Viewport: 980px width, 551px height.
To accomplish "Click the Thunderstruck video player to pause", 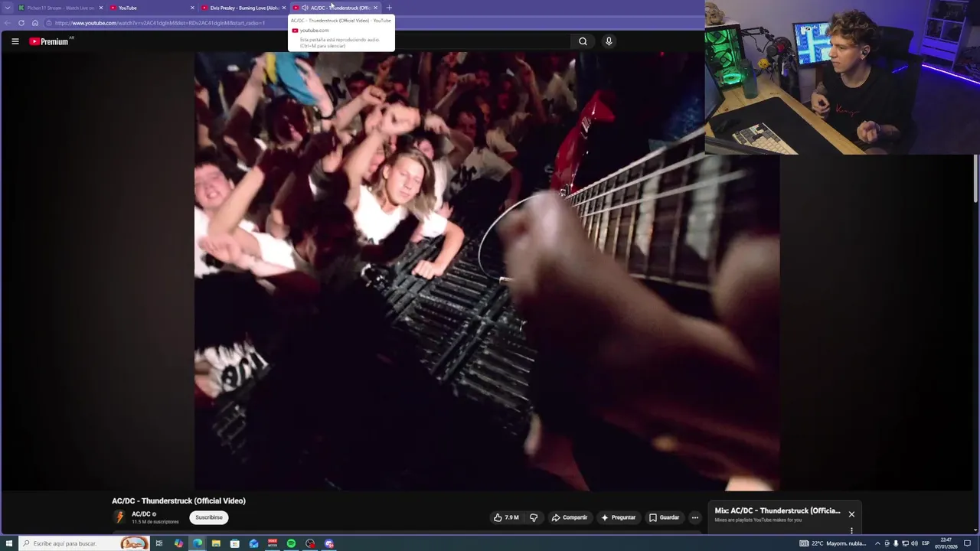I will tap(487, 271).
